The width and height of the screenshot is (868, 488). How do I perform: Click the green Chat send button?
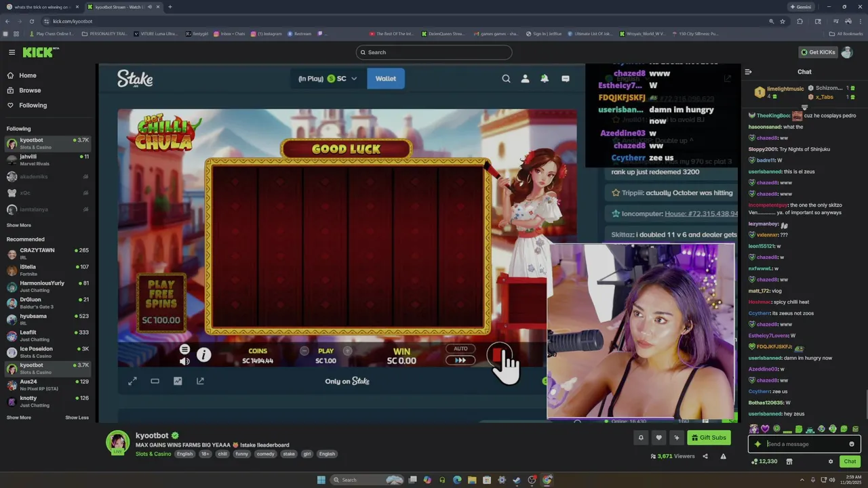tap(850, 462)
